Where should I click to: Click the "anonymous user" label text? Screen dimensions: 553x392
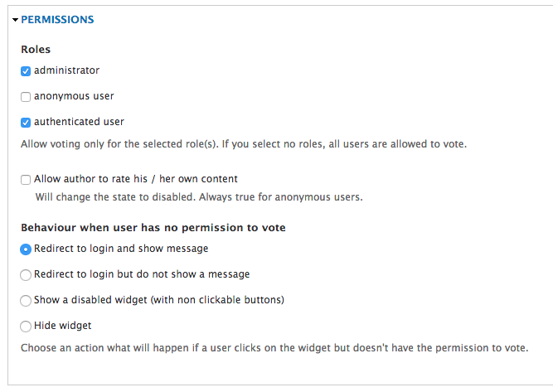tap(74, 96)
